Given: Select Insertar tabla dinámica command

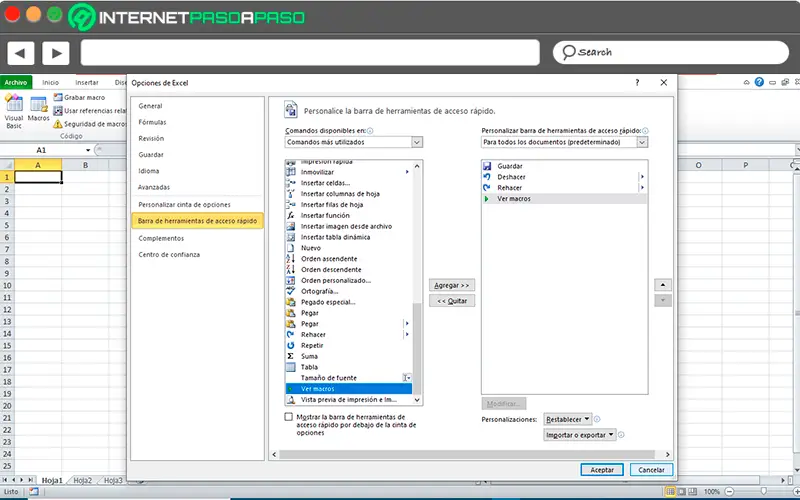Looking at the screenshot, I should 348,237.
